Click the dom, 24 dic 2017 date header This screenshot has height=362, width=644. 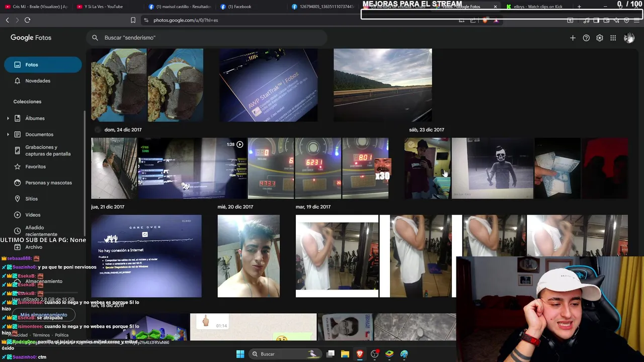[x=123, y=130]
